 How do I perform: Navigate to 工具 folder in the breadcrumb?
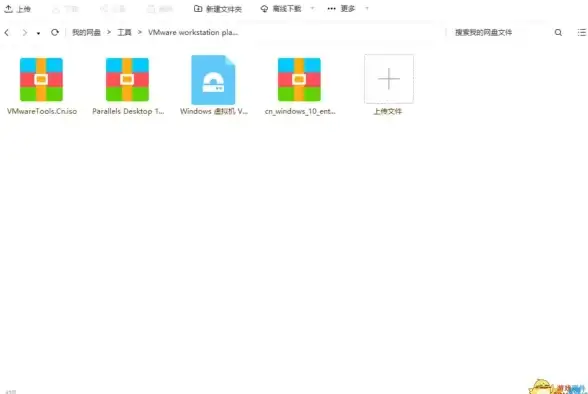(x=124, y=33)
